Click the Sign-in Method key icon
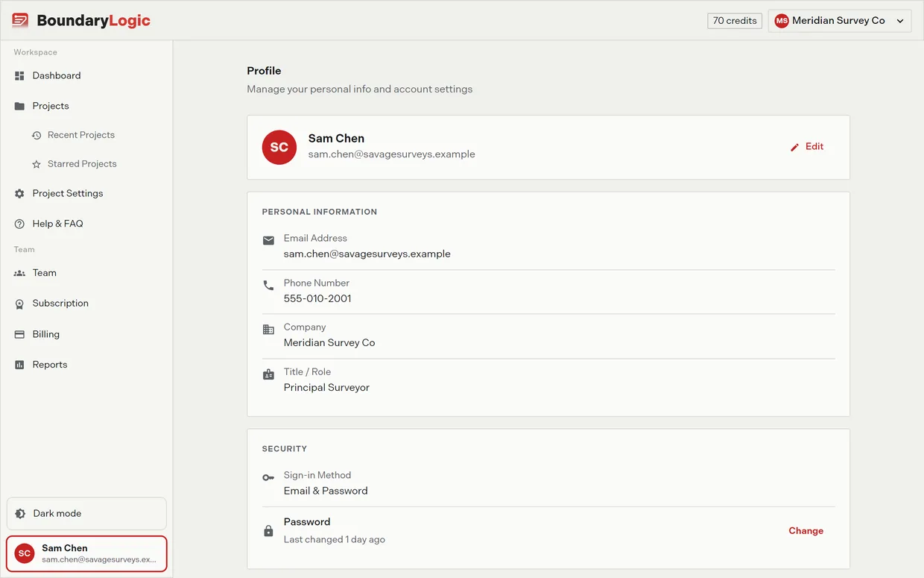This screenshot has height=578, width=924. 268,477
